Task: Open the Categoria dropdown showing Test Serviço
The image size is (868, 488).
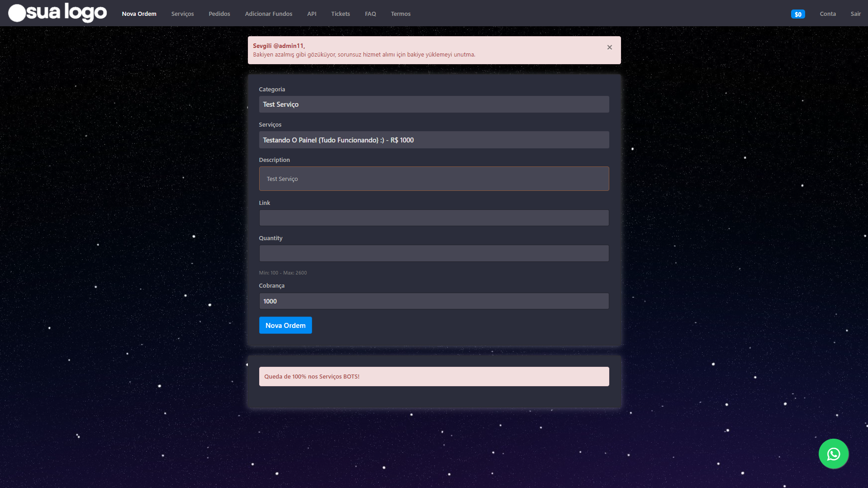Action: click(433, 104)
